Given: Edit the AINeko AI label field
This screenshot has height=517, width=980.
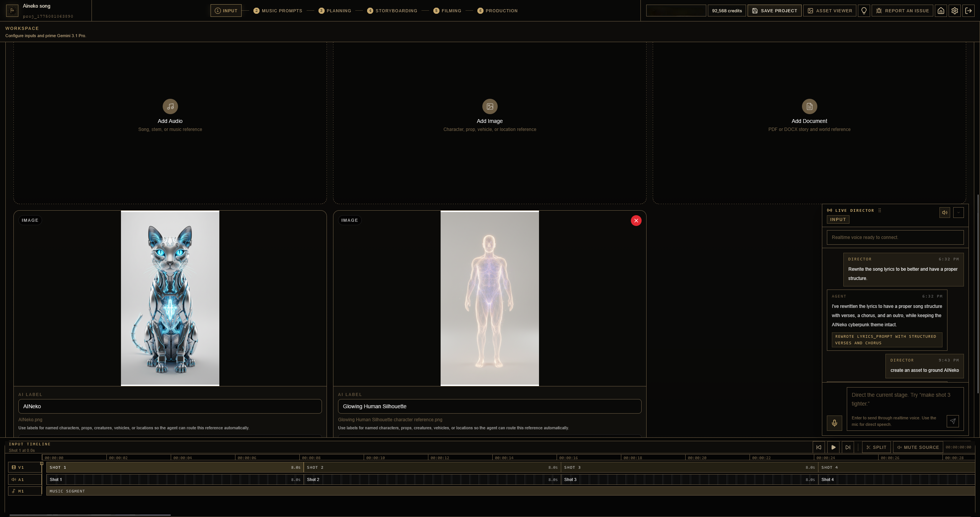Looking at the screenshot, I should point(170,406).
